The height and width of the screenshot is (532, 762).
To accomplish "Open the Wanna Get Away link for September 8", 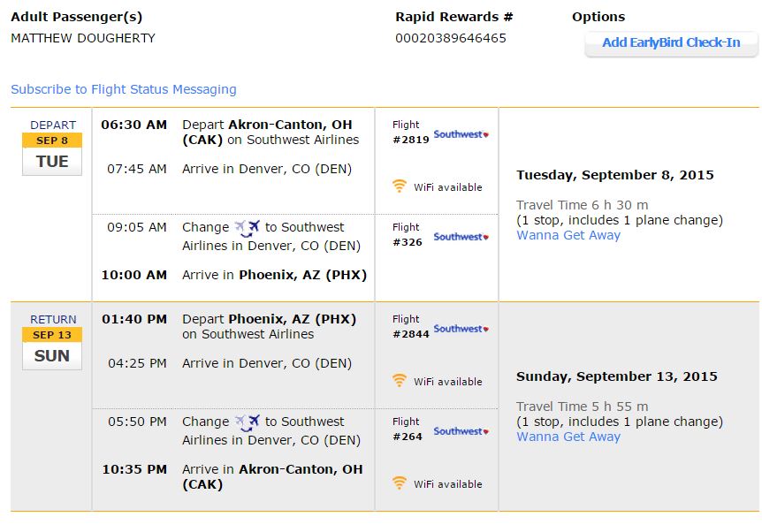I will click(568, 235).
